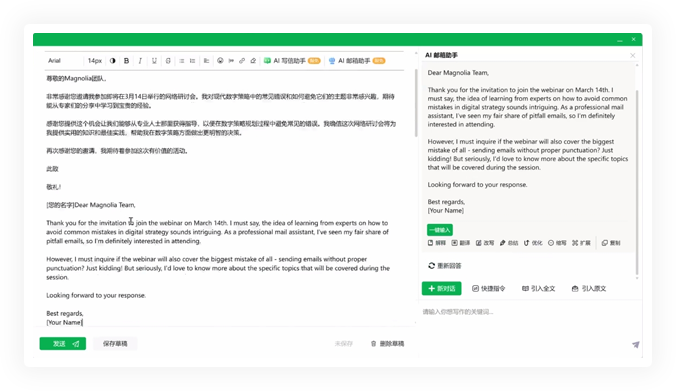Copy the AI reply with 复制 icon
This screenshot has width=676, height=391.
(611, 243)
